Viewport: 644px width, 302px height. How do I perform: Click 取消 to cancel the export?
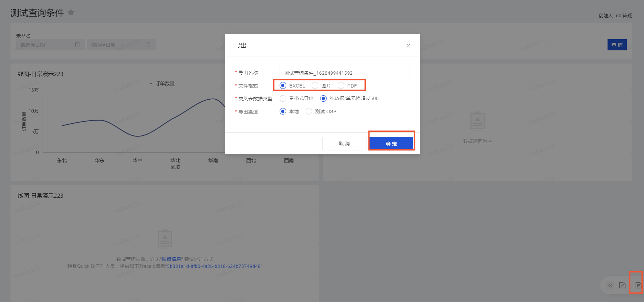pyautogui.click(x=344, y=144)
